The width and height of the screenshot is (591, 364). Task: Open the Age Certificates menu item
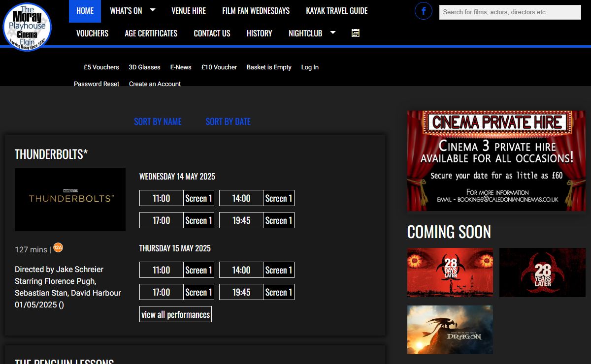(x=151, y=33)
